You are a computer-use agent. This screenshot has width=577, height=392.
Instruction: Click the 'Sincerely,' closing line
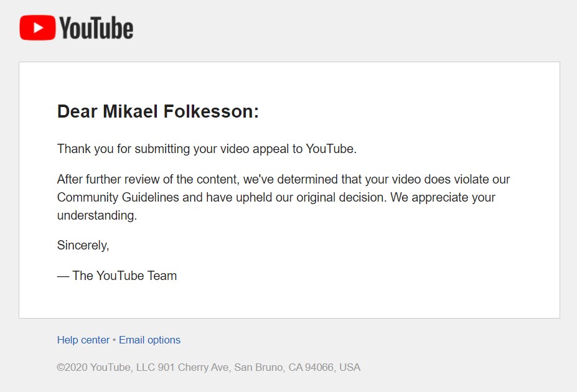coord(83,245)
